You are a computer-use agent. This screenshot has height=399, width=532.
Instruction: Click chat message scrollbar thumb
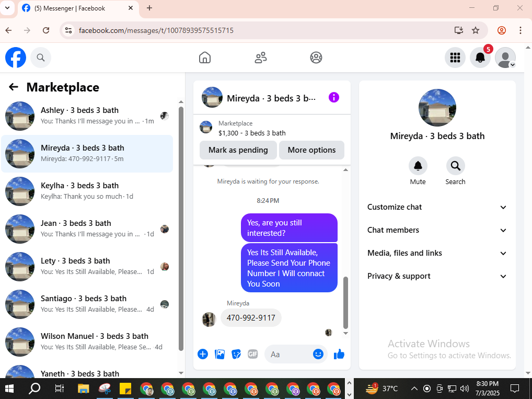click(346, 303)
